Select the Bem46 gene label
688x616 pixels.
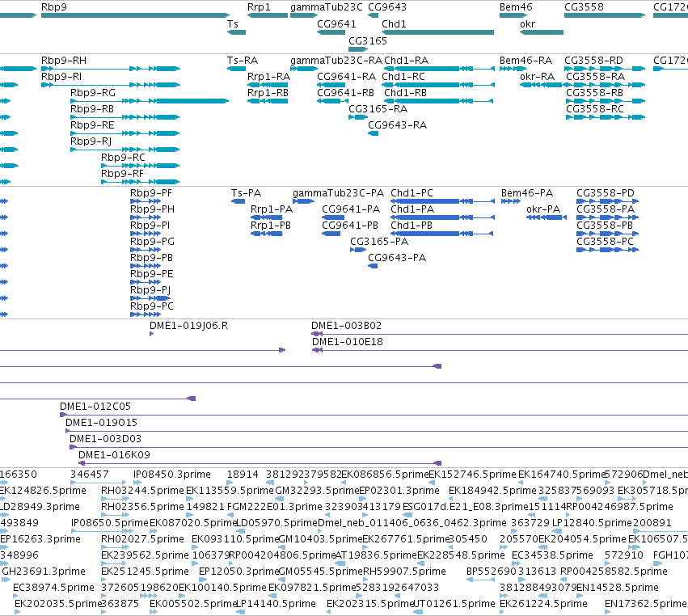pyautogui.click(x=516, y=7)
